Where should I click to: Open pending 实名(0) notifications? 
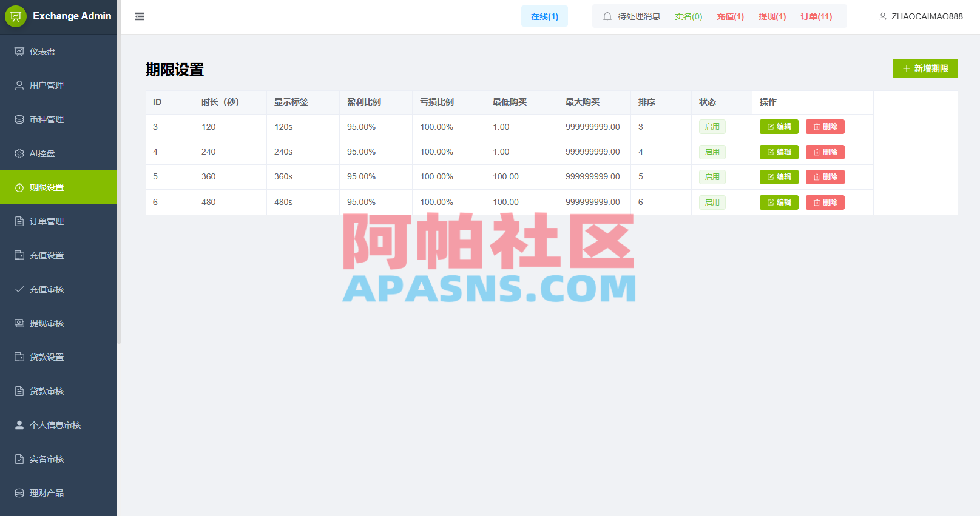688,16
